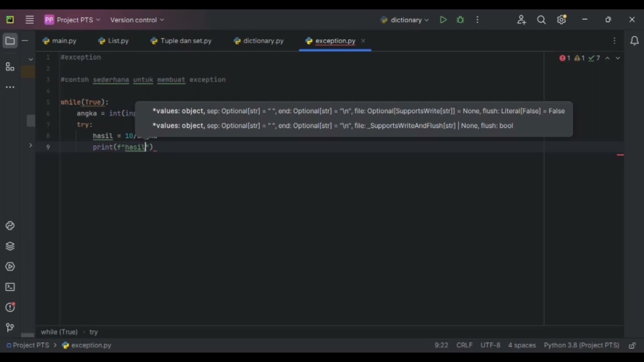Go to next highlighted problem arrow

618,58
